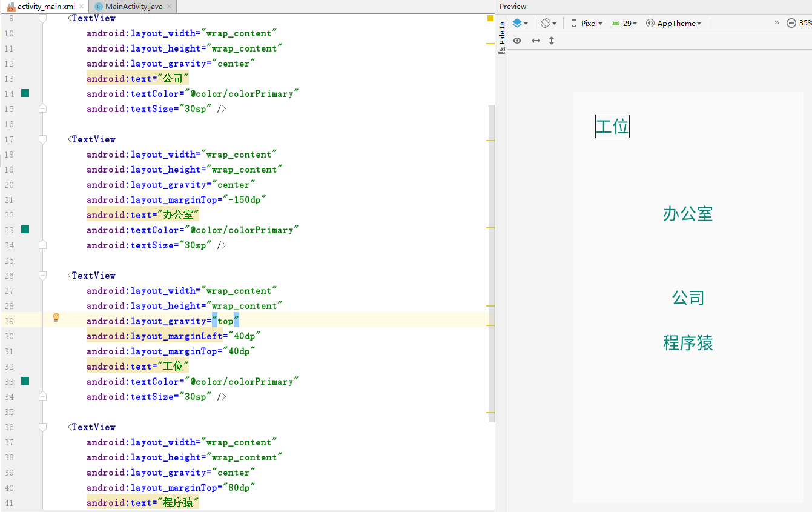The height and width of the screenshot is (512, 812).
Task: Click the fold end marker on line 15
Action: (x=42, y=108)
